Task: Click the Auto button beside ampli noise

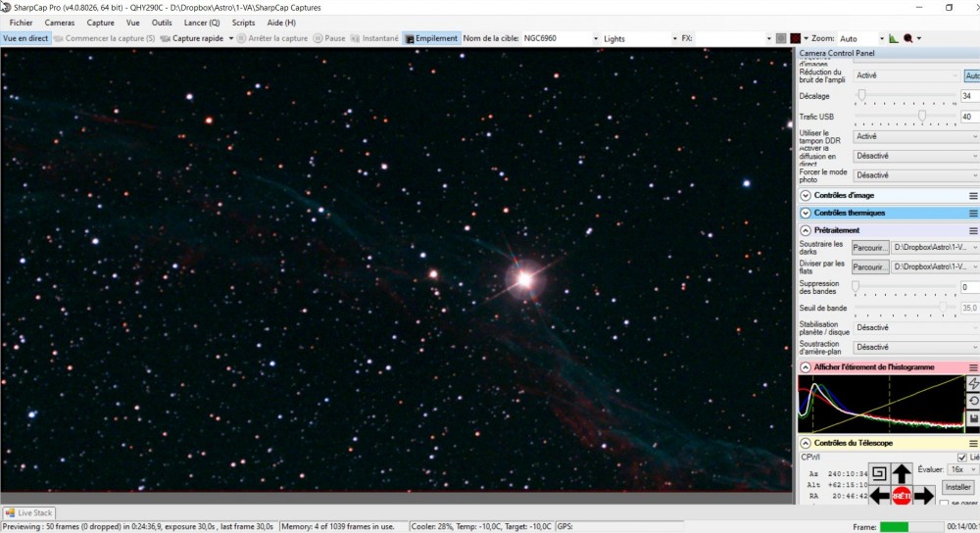Action: (x=972, y=75)
